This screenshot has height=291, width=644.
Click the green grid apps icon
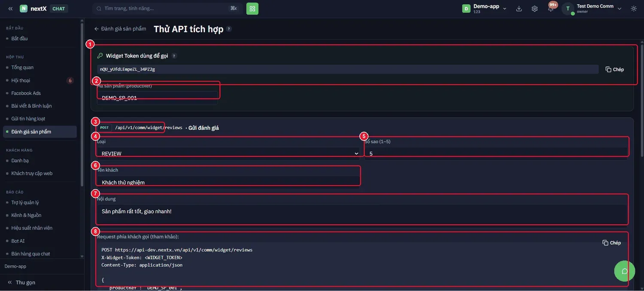pos(252,9)
